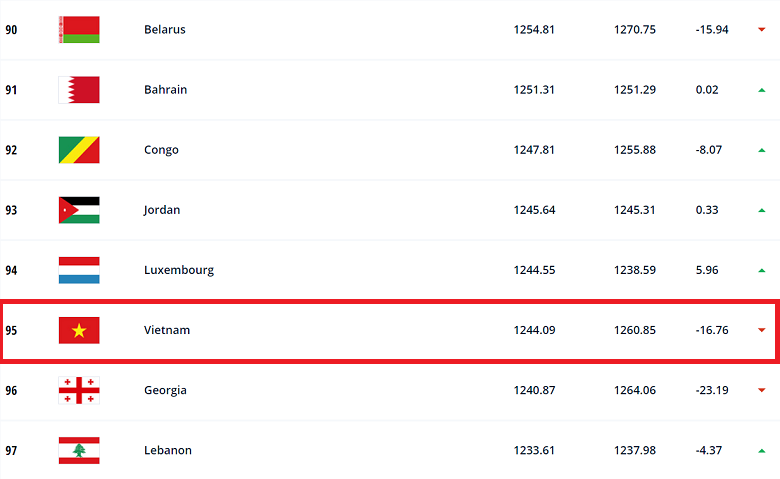Open the Vietnam team link
Screen dimensions: 780x479
pos(167,330)
